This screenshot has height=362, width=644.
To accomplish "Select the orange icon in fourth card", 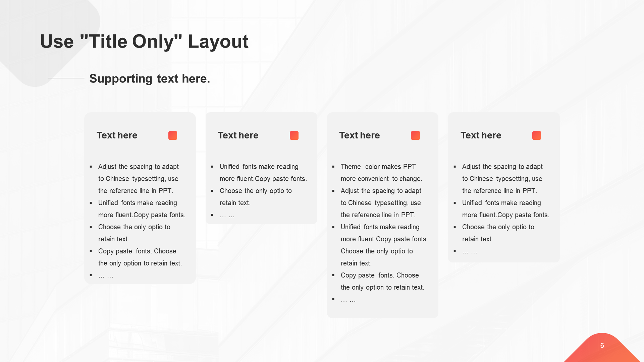I will point(537,135).
